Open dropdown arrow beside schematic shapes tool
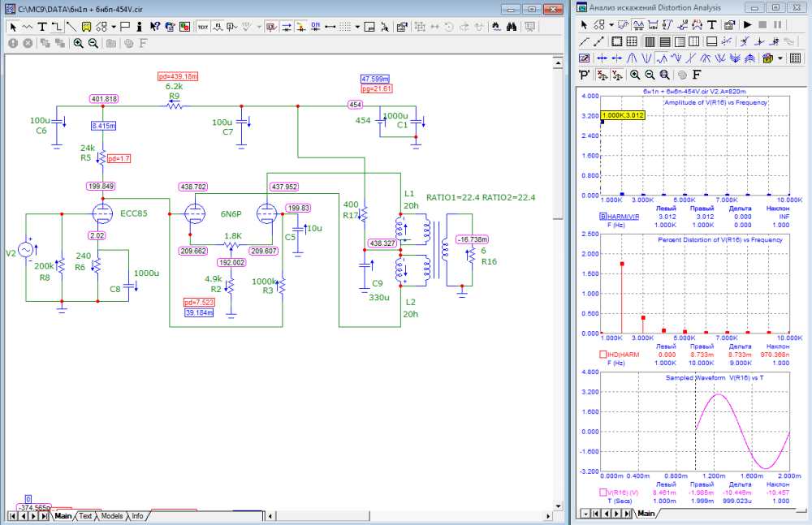Viewport: 812px width, 525px height. pos(114,26)
